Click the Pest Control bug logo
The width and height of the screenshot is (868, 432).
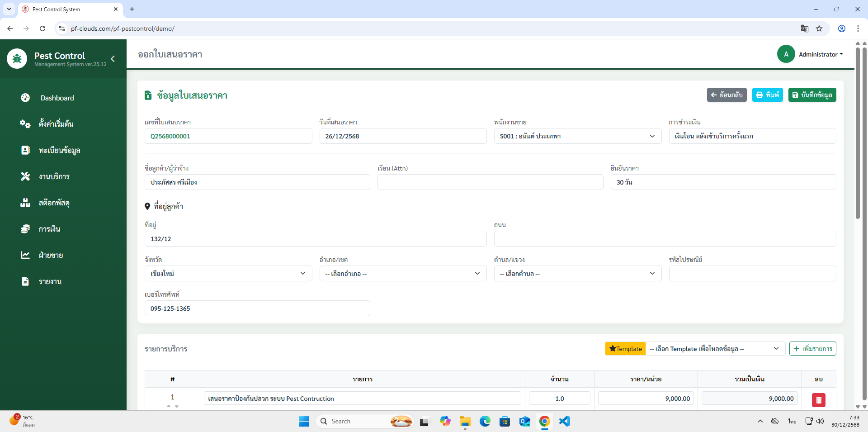point(17,59)
